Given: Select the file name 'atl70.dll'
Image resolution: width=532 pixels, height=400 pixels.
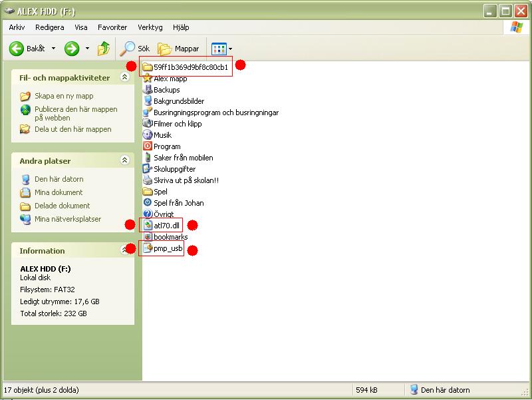Looking at the screenshot, I should (x=167, y=226).
